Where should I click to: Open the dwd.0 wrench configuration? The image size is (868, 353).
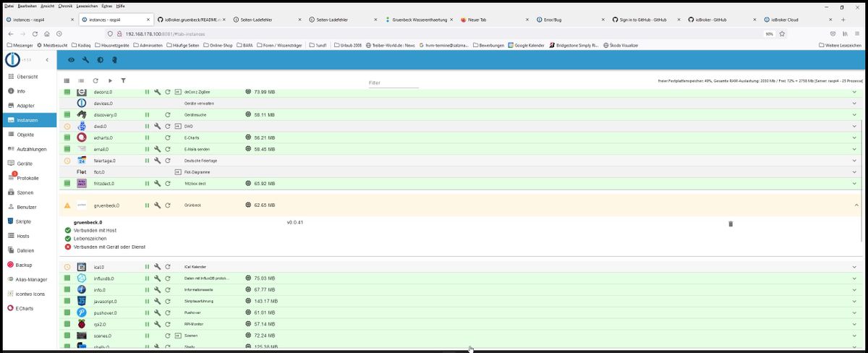tap(158, 126)
